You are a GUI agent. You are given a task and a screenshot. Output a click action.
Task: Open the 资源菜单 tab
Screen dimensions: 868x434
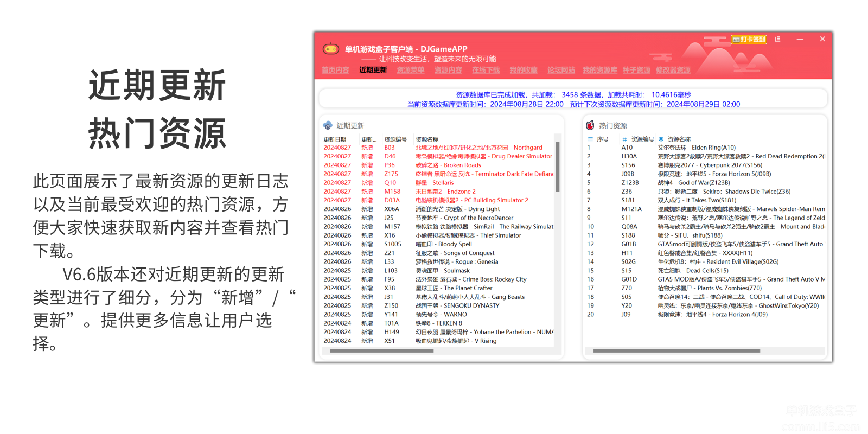(x=411, y=70)
